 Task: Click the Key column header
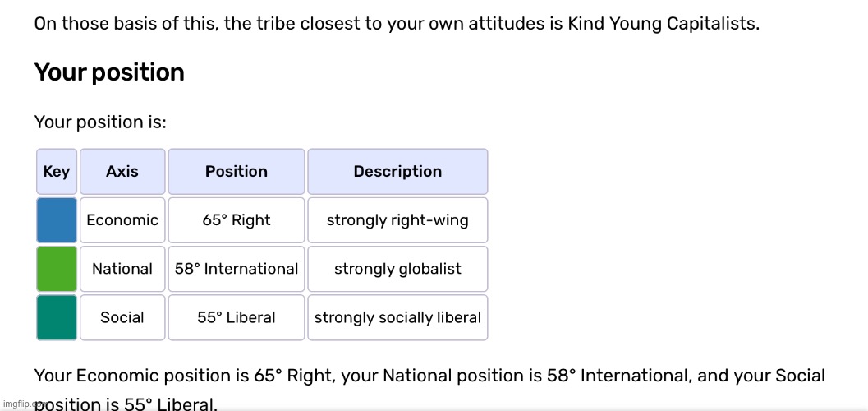57,171
